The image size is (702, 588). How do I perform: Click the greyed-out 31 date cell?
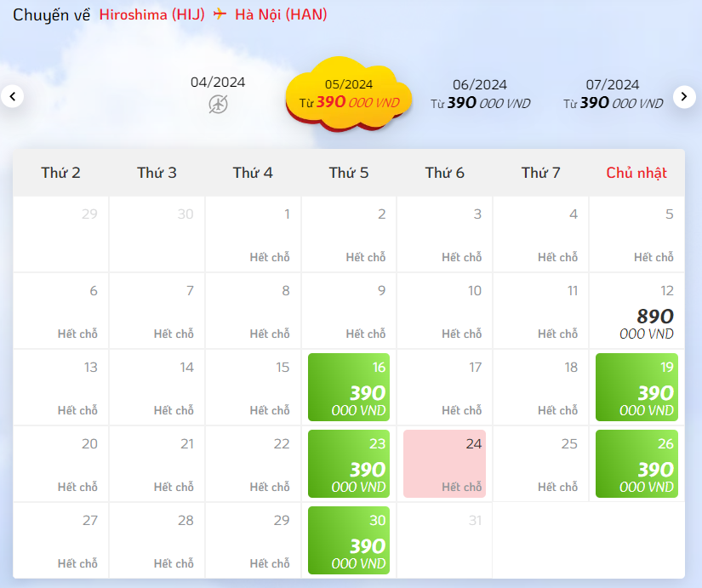click(x=444, y=540)
